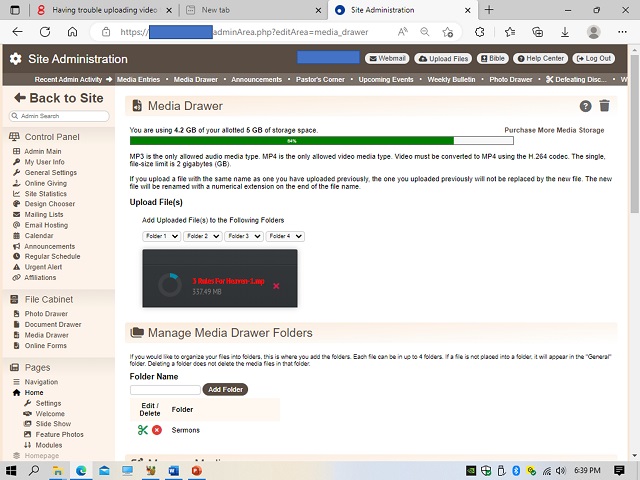This screenshot has height=480, width=640.
Task: Click the Add Folder button
Action: coord(225,389)
